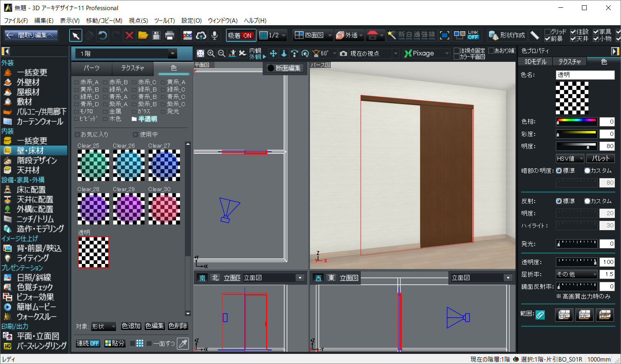Click the undo arrow icon
The width and height of the screenshot is (621, 364).
(x=103, y=36)
